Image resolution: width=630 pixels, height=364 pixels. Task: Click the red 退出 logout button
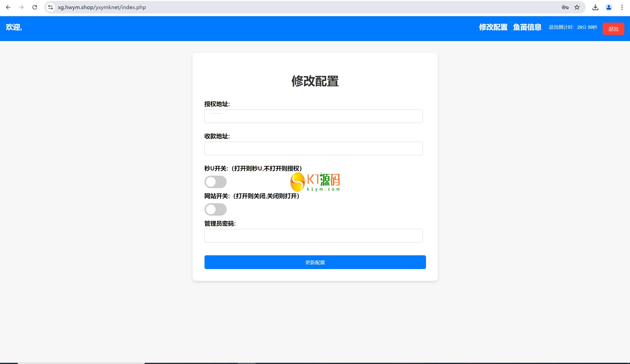click(x=613, y=29)
